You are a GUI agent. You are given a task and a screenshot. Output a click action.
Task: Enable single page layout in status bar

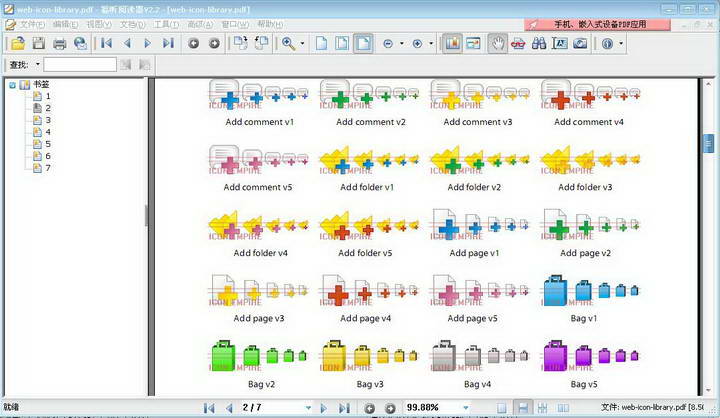(501, 407)
